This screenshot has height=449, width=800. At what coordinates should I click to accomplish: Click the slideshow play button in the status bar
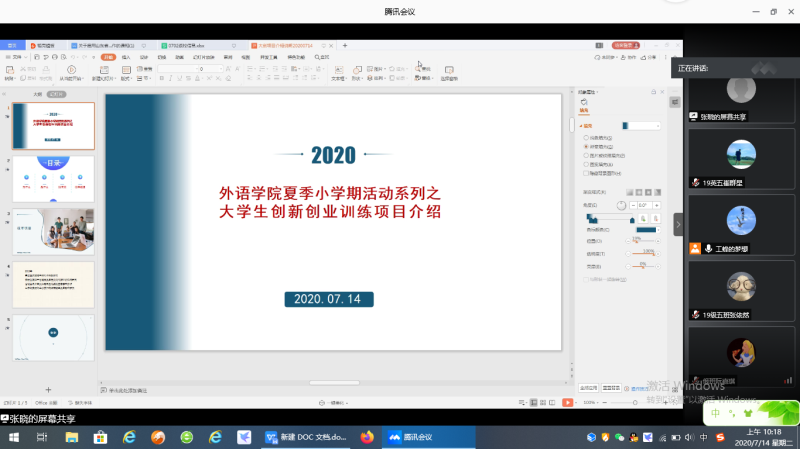pyautogui.click(x=568, y=402)
